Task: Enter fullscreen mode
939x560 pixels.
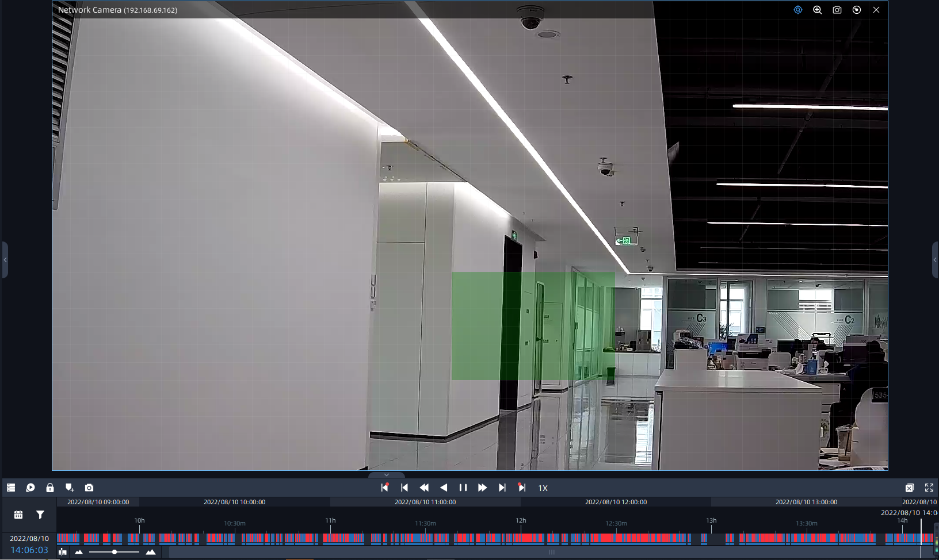Action: point(929,488)
